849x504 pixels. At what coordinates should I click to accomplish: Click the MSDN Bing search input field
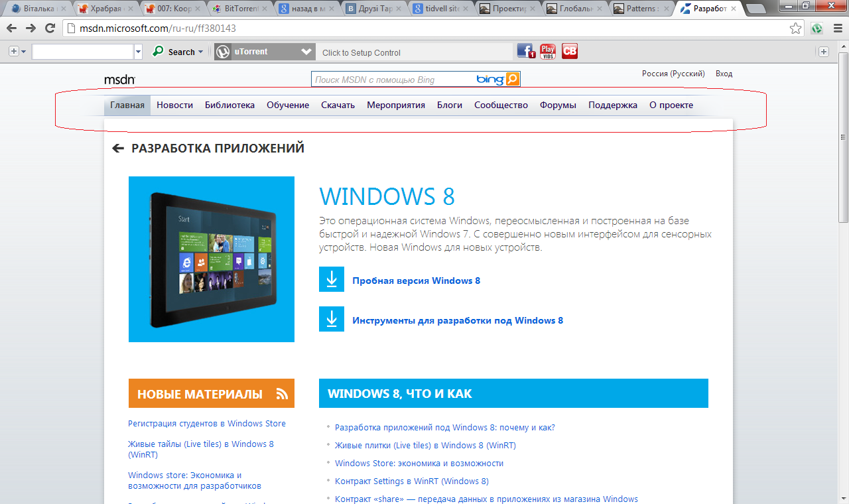coord(393,80)
